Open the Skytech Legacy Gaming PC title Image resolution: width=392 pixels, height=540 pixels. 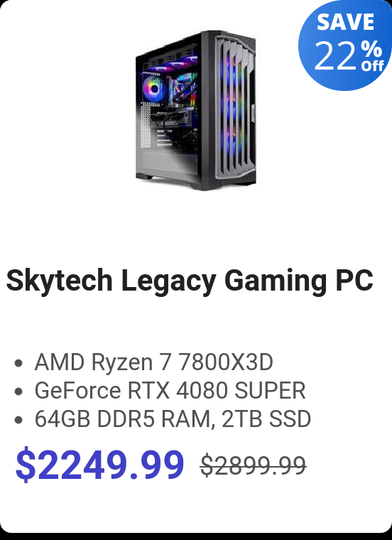190,281
